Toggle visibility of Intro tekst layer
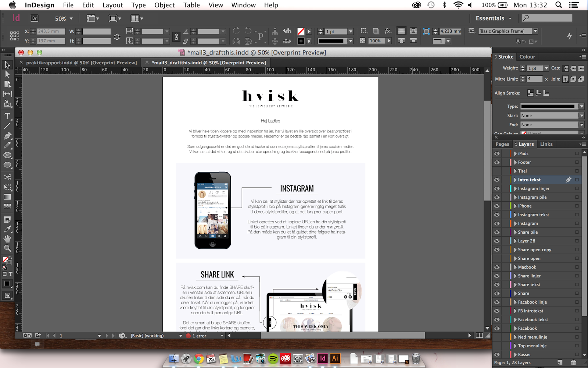Viewport: 588px width, 368px height. [497, 180]
